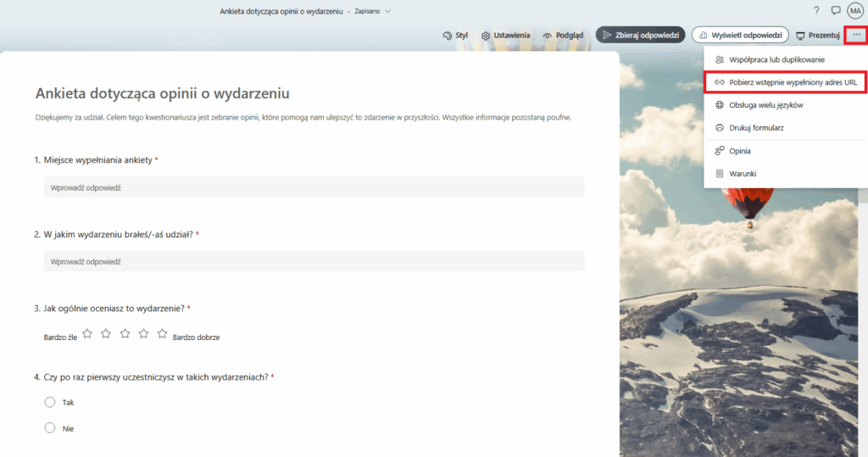Click the answer field for question 2
The height and width of the screenshot is (457, 868).
(x=314, y=261)
